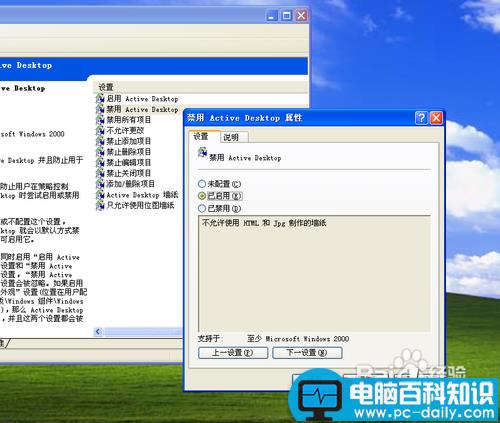Image resolution: width=500 pixels, height=423 pixels.
Task: Click the help question mark in dialog title bar
Action: point(421,118)
